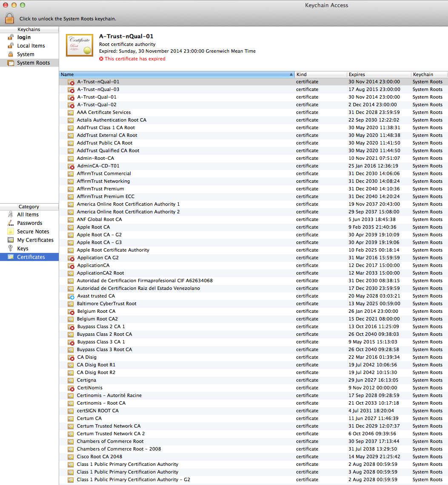This screenshot has height=485, width=448.
Task: Toggle the Name column sort arrow
Action: pyautogui.click(x=291, y=74)
